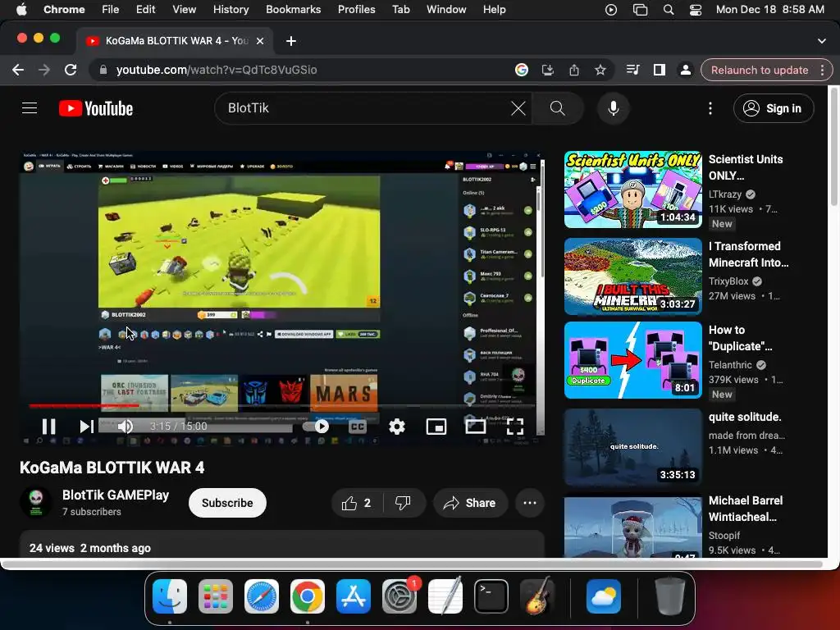Image resolution: width=840 pixels, height=630 pixels.
Task: Share this page via the address bar icon
Action: [573, 70]
